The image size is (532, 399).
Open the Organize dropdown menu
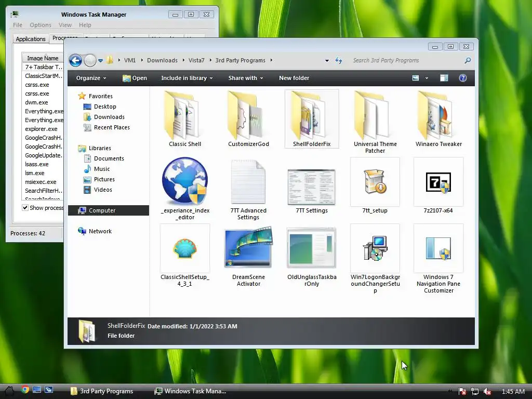[x=91, y=78]
